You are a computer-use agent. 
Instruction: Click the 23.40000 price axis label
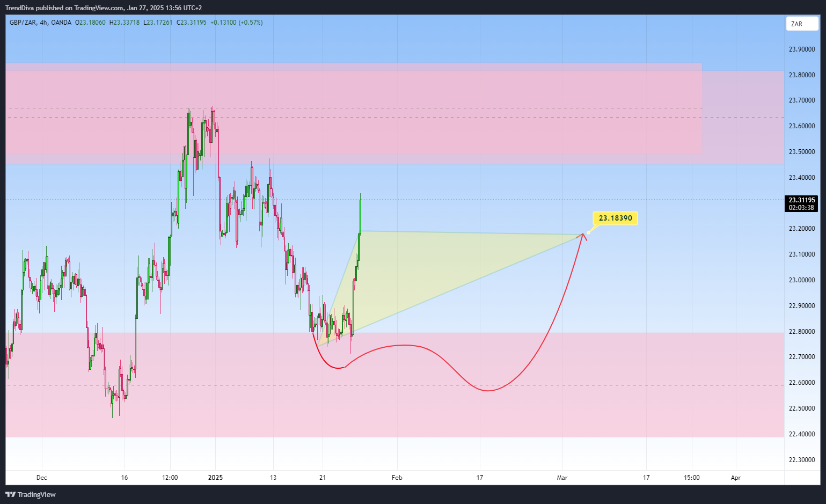click(x=801, y=178)
